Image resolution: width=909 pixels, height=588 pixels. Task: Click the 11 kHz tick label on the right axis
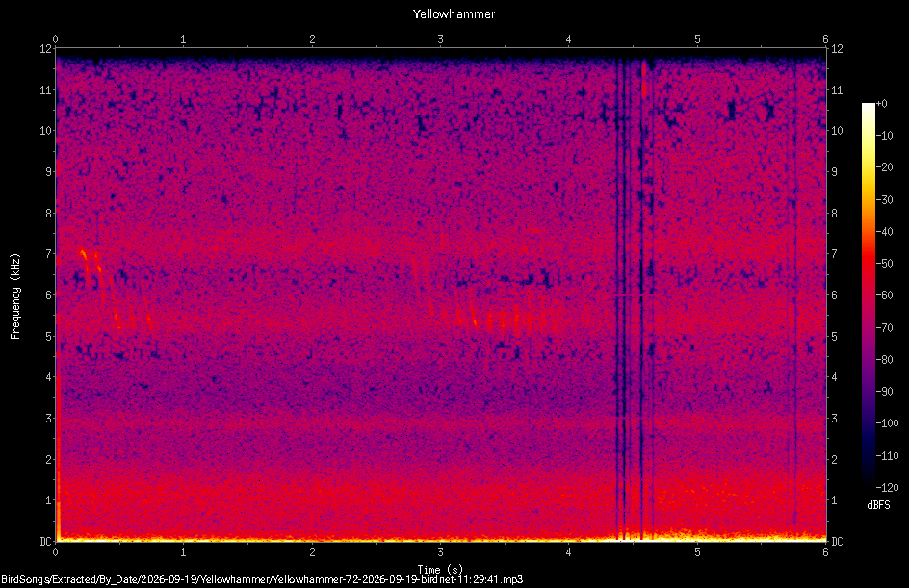point(837,89)
